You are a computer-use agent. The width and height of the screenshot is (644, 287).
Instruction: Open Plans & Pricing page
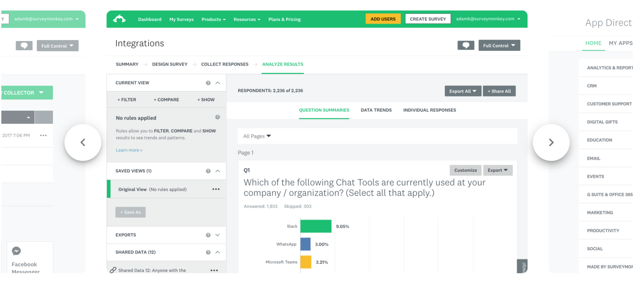tap(284, 19)
